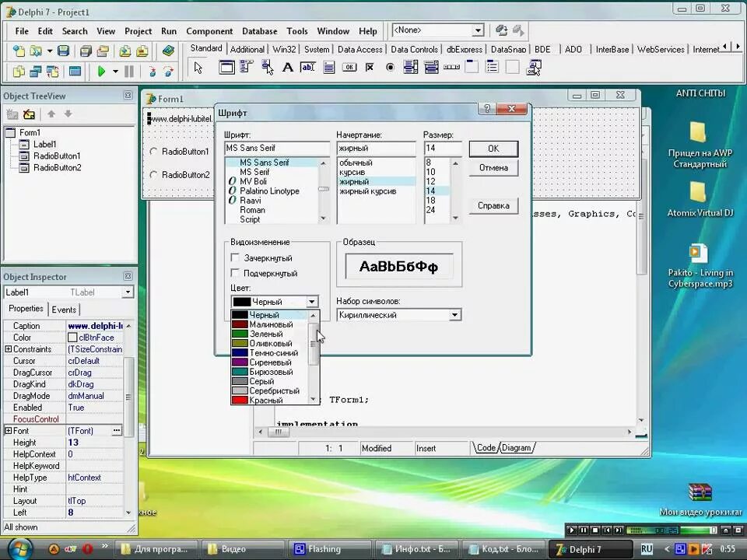This screenshot has height=560, width=747.
Task: Click the Trace Into debug icon
Action: pos(152,72)
